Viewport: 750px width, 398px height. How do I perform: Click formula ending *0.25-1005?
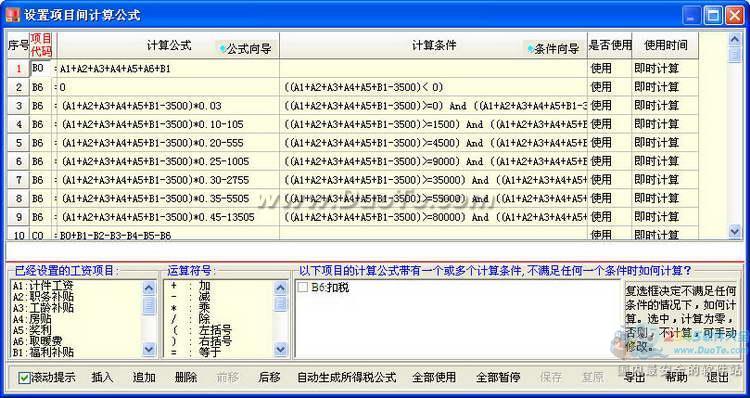coord(155,161)
